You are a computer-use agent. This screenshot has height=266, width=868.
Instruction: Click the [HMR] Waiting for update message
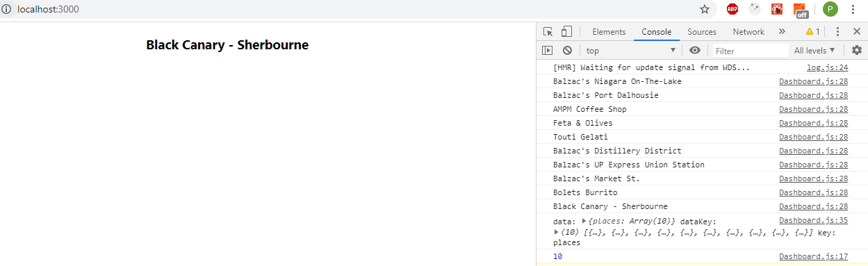point(651,67)
